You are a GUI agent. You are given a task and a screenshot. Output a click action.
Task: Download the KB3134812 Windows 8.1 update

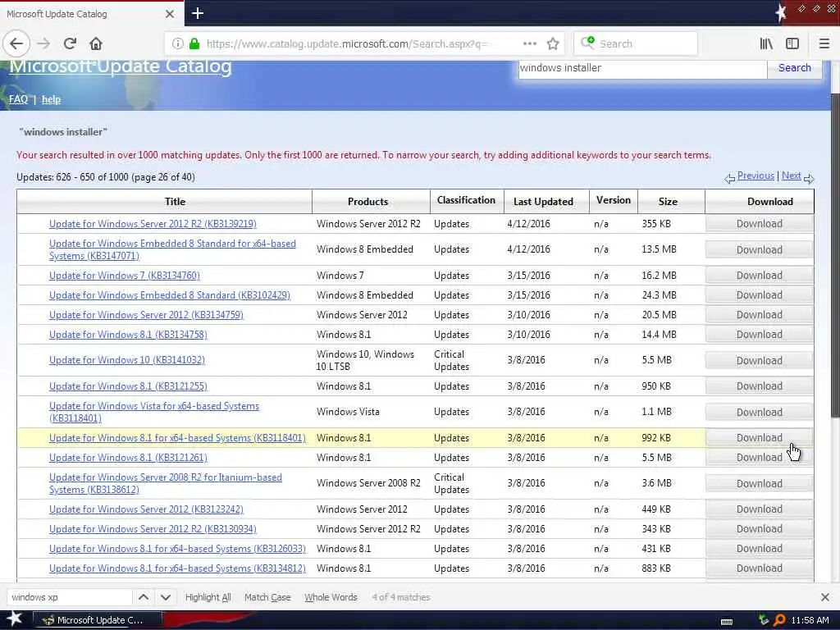759,568
